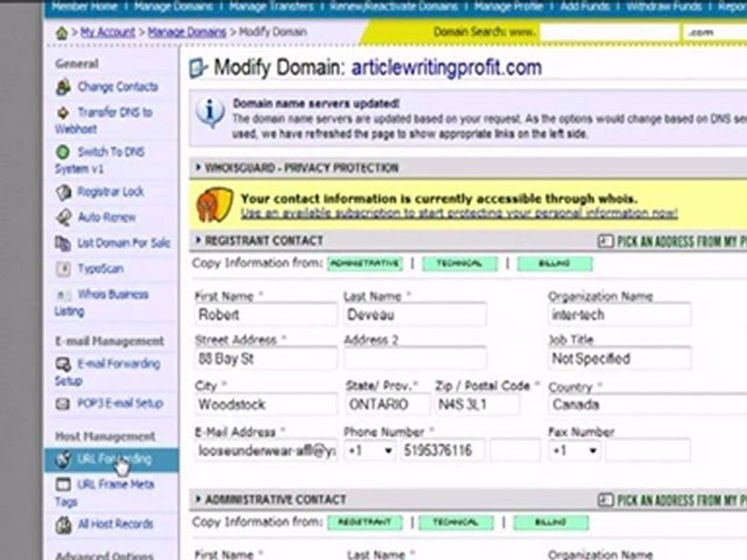The height and width of the screenshot is (560, 747).
Task: Copy administrative info from Billing
Action: click(551, 523)
